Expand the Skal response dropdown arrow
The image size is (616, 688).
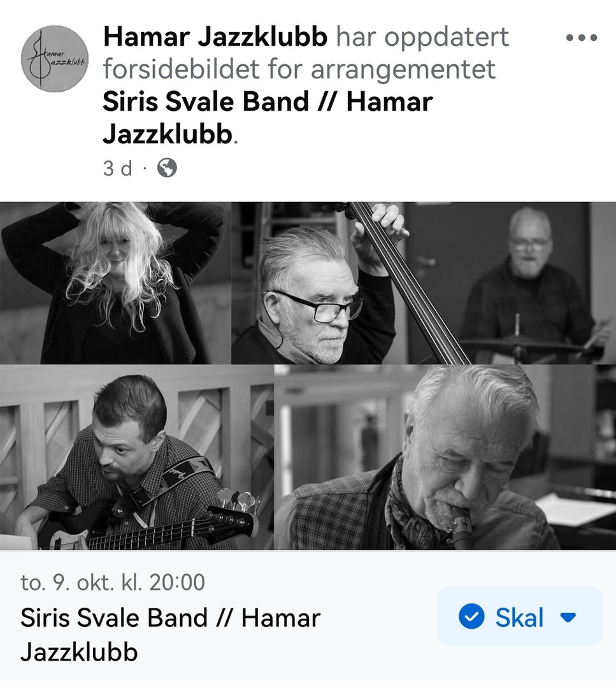tap(568, 617)
